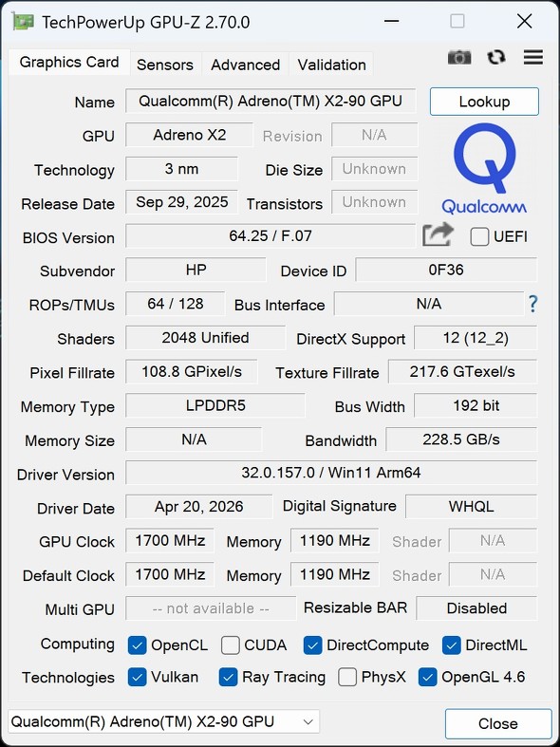560x747 pixels.
Task: Toggle the DirectCompute checkbox
Action: 312,645
